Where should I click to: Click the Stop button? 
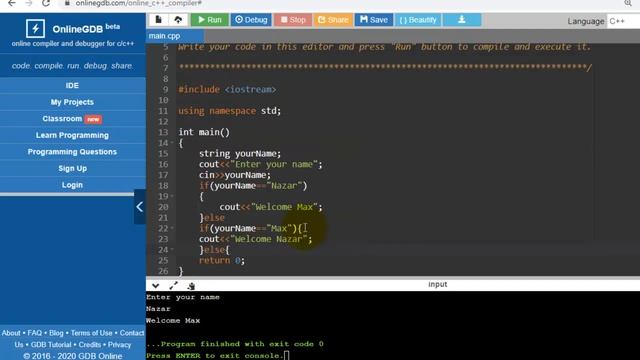tap(293, 20)
